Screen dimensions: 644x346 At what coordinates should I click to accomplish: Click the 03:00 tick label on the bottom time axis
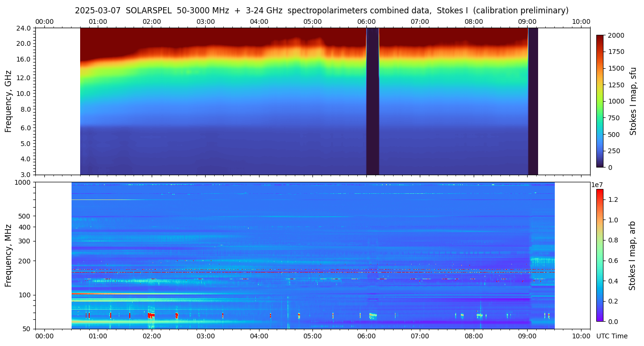pyautogui.click(x=205, y=336)
